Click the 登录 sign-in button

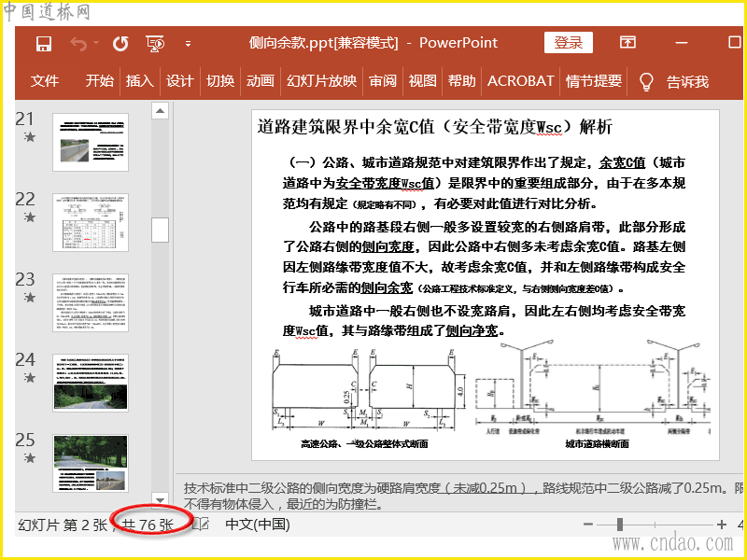(x=569, y=43)
